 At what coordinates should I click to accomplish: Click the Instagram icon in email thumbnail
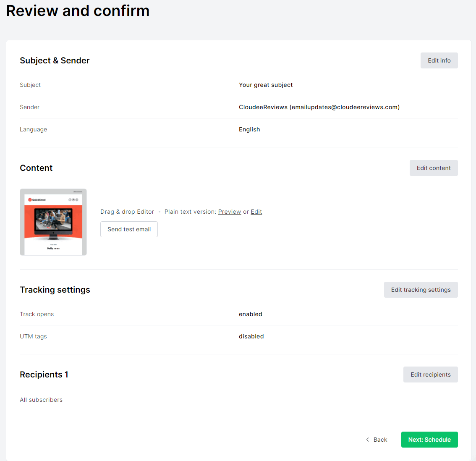[x=77, y=200]
